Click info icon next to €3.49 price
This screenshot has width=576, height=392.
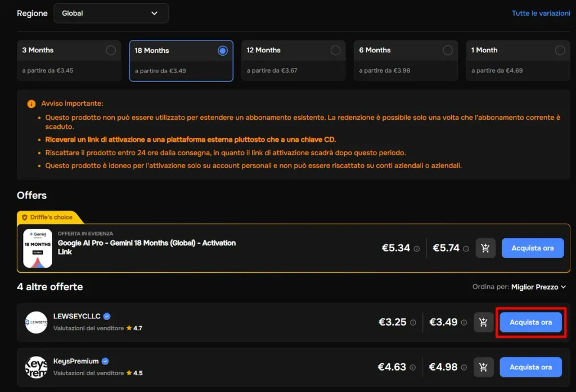(464, 323)
